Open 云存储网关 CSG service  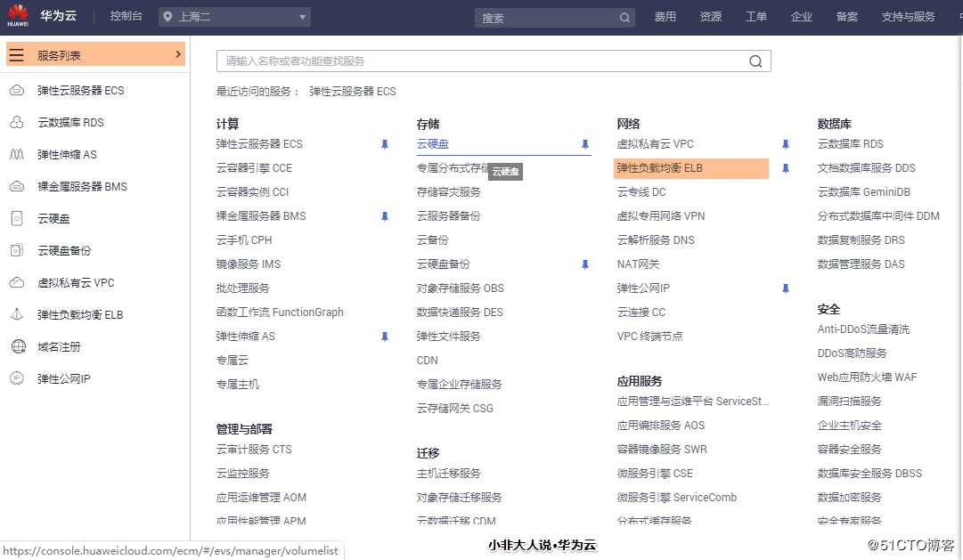click(x=454, y=409)
